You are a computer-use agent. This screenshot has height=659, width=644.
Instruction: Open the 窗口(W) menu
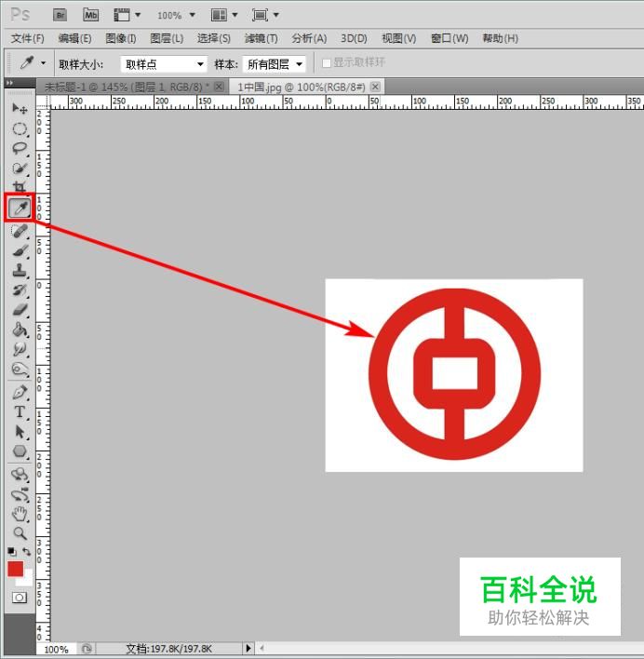[x=449, y=39]
